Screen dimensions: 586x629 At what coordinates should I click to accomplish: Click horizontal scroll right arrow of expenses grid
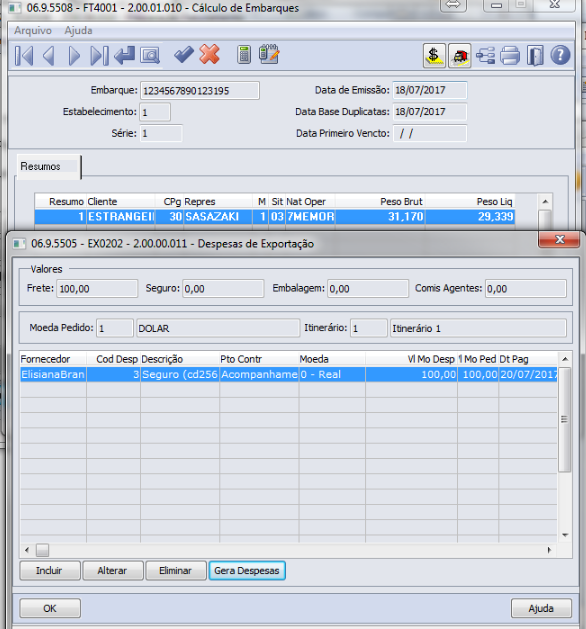coord(549,550)
